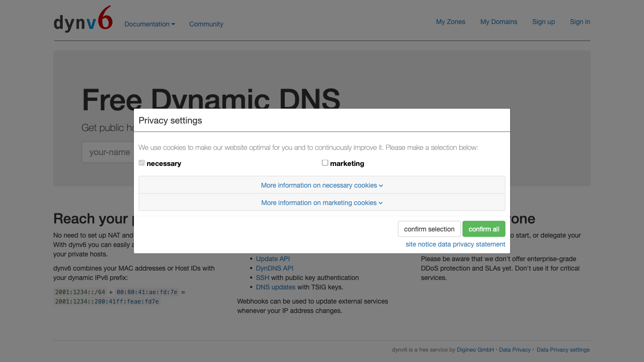Open the DynDNS API link
This screenshot has width=644, height=362.
[274, 268]
